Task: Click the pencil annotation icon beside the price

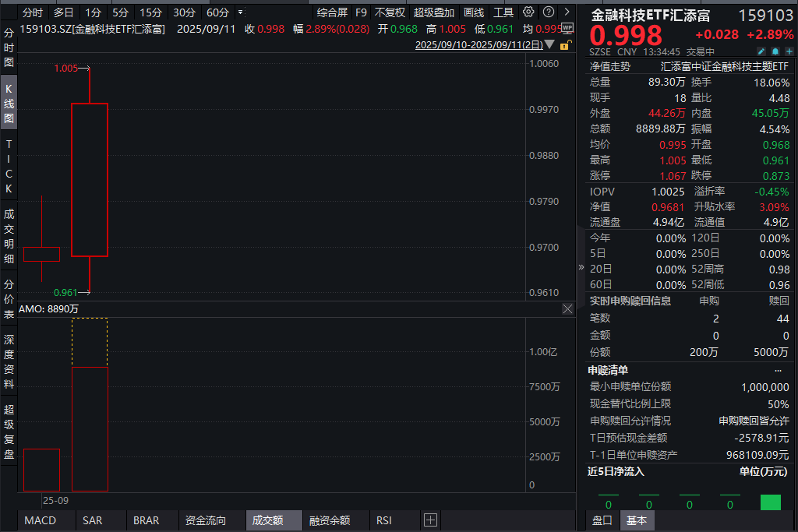Action: [x=761, y=51]
